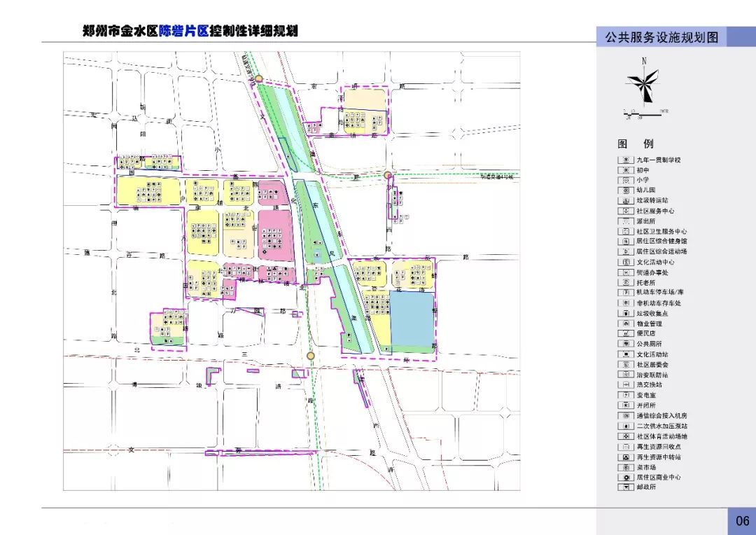Image resolution: width=756 pixels, height=535 pixels.
Task: Click the 机动车停车场/库 legend symbol
Action: click(x=626, y=292)
